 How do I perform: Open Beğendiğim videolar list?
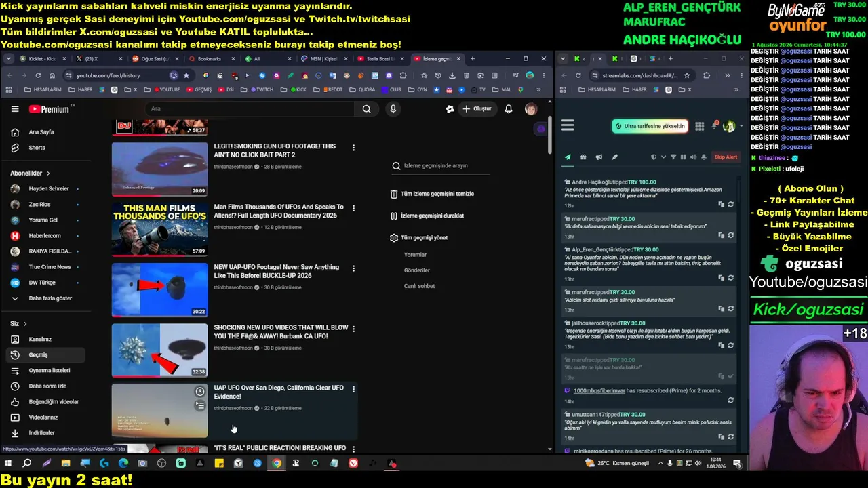click(44, 402)
